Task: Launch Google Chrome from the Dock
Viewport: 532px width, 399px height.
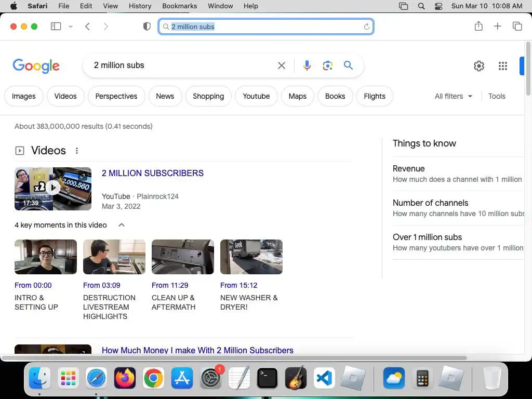Action: tap(153, 378)
